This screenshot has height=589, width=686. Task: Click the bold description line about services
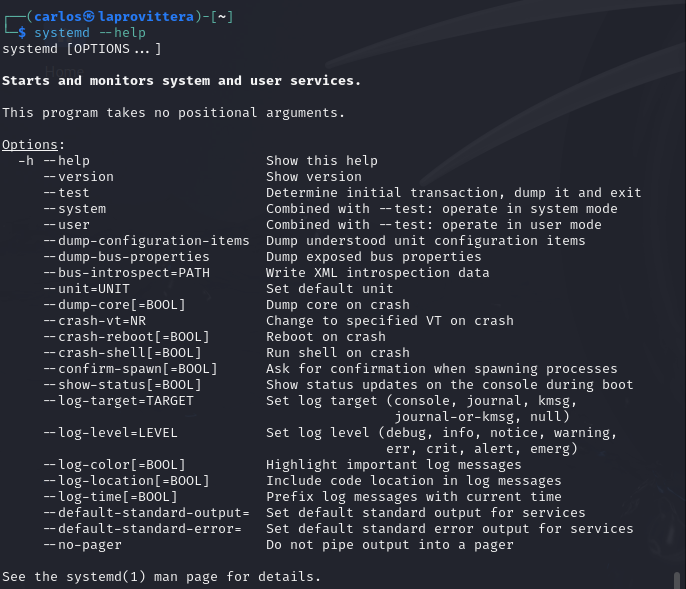182,81
